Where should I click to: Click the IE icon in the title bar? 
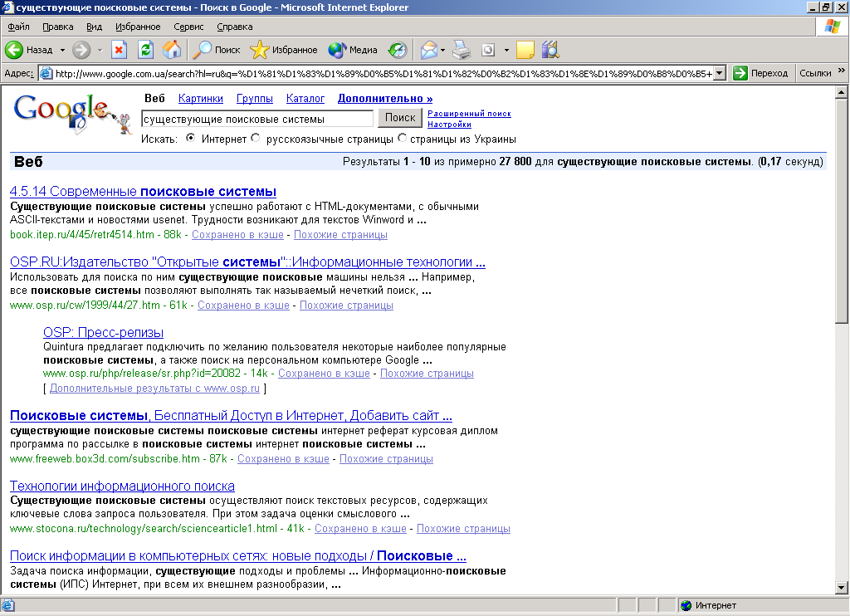[7, 7]
